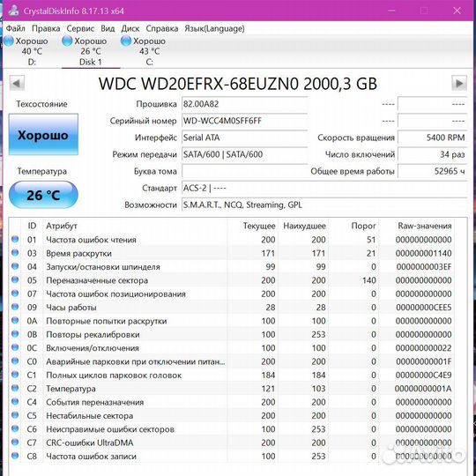The height and width of the screenshot is (476, 476).
Task: Click the 5400 RPM rotation speed value
Action: pyautogui.click(x=432, y=138)
